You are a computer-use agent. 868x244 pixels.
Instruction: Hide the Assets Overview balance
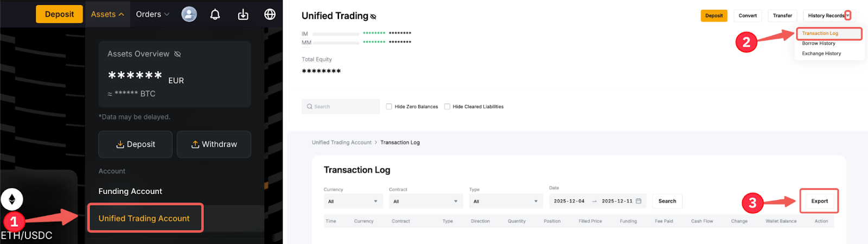pyautogui.click(x=177, y=54)
